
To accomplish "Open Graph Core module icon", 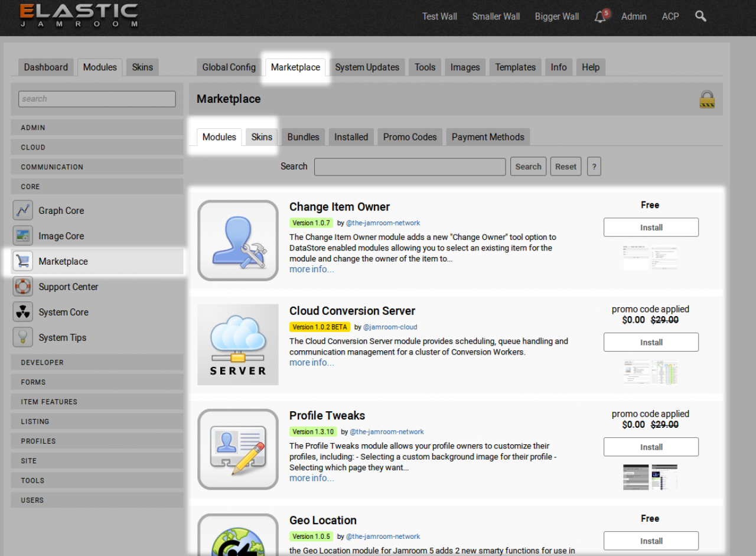I will coord(23,210).
